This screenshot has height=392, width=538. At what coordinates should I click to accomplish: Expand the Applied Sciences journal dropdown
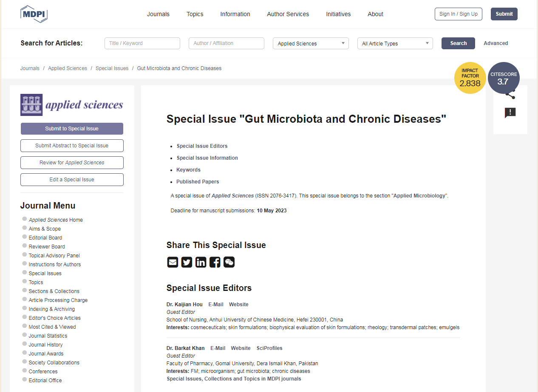311,43
